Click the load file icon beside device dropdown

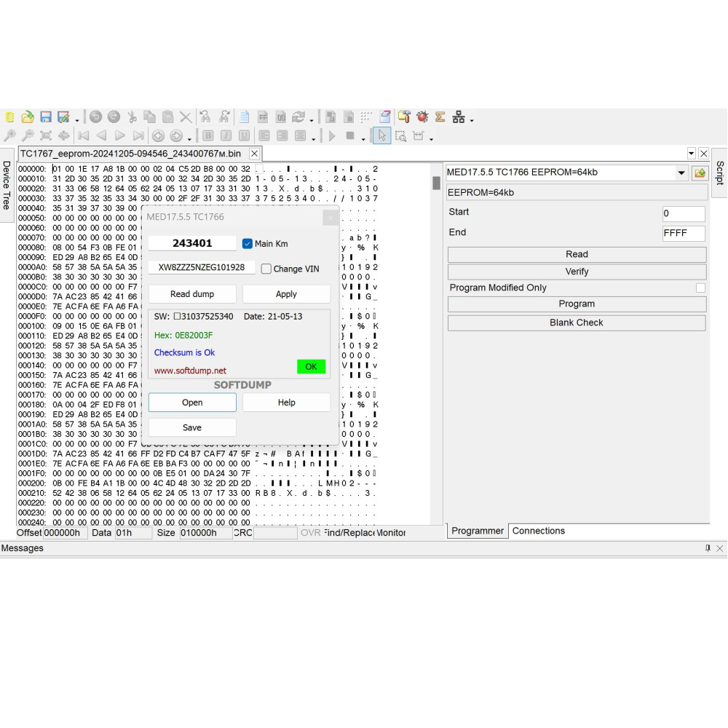click(700, 173)
